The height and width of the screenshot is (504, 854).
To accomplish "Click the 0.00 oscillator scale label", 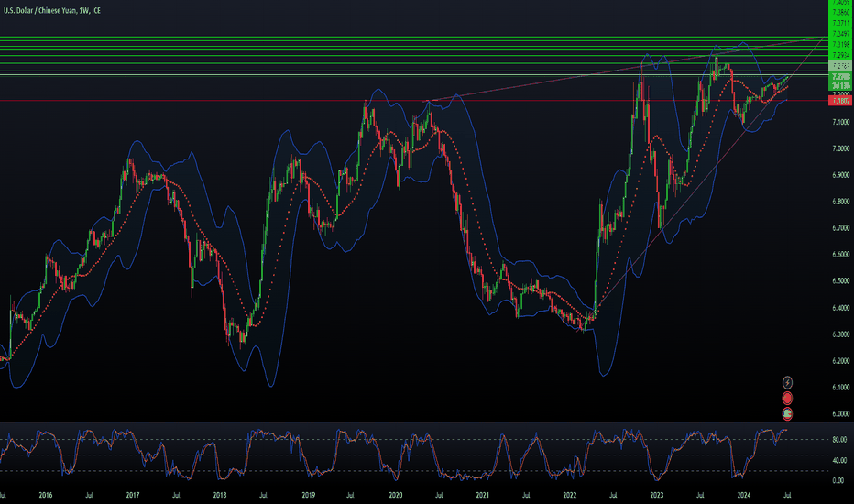I will click(839, 480).
